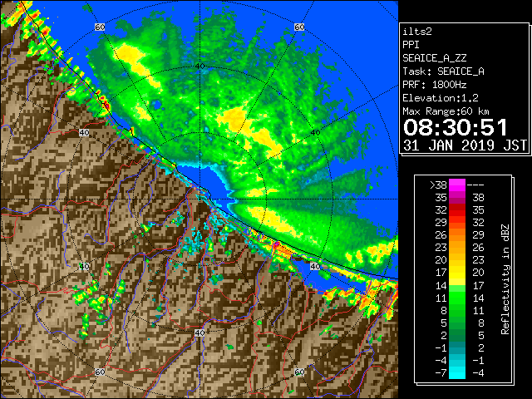Click the timestamp "08:30:51"
532x399 pixels.
[456, 127]
